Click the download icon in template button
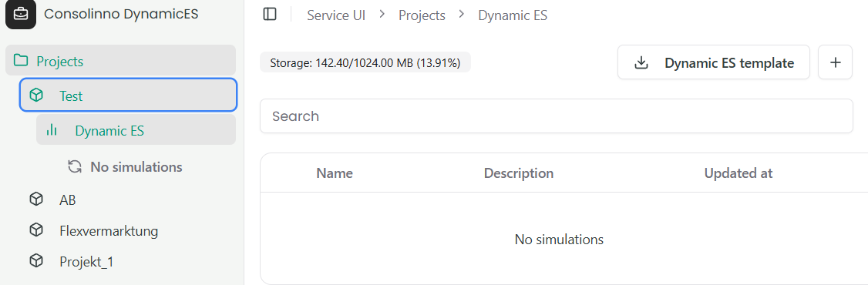 [641, 62]
